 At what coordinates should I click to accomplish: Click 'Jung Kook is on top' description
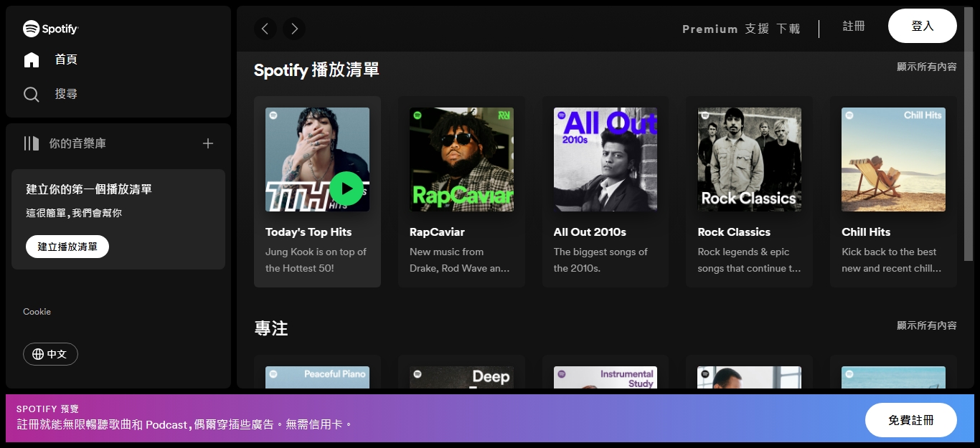[x=316, y=260]
